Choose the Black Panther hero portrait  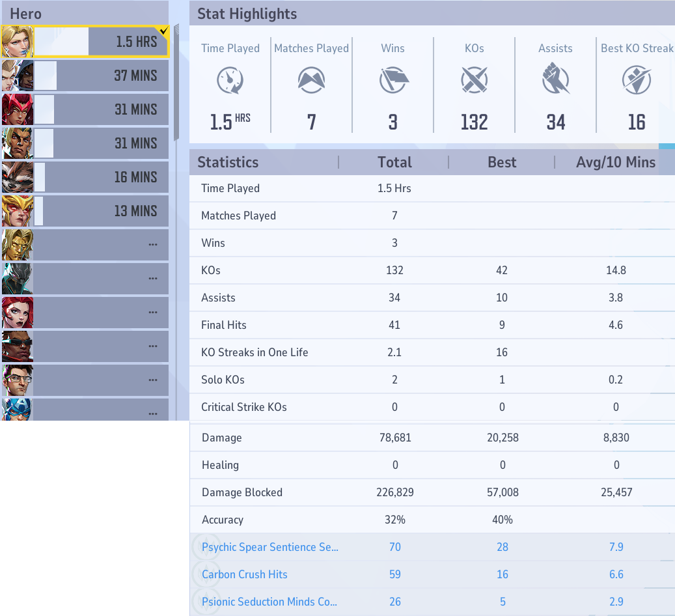17,279
